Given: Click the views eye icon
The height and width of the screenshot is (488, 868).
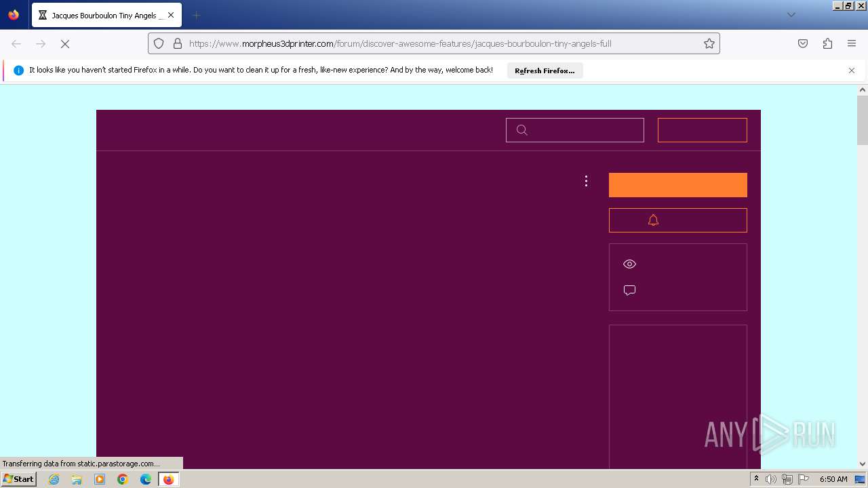Looking at the screenshot, I should click(629, 264).
